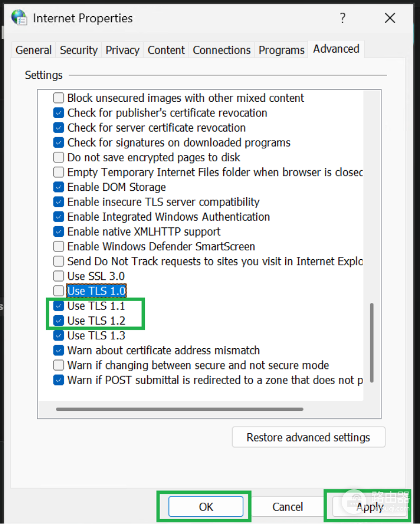Viewport: 420px width, 524px height.
Task: Check Warn if changing between secure modes
Action: [58, 365]
